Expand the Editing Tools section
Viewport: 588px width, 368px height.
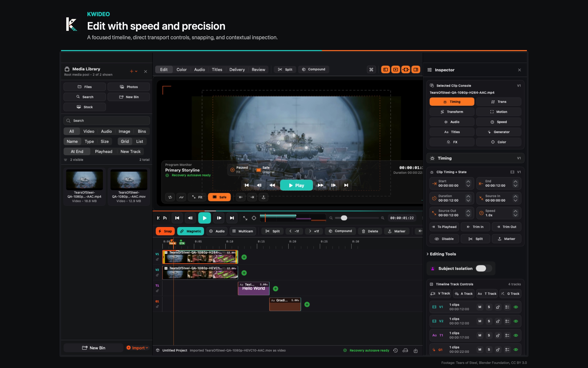[x=441, y=254]
